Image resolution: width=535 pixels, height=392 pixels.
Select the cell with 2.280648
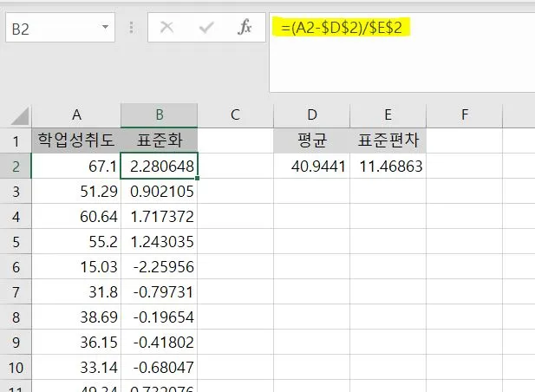coord(160,166)
